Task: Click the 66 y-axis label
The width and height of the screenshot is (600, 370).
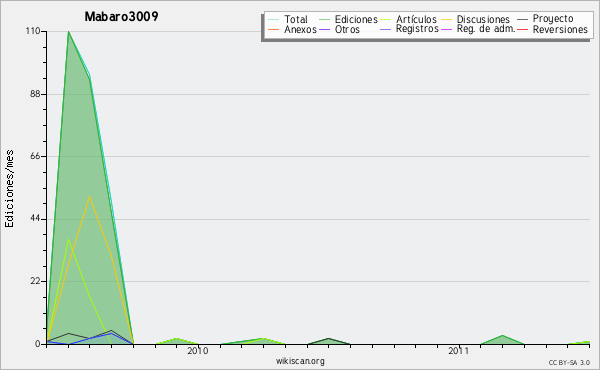Action: [36, 156]
